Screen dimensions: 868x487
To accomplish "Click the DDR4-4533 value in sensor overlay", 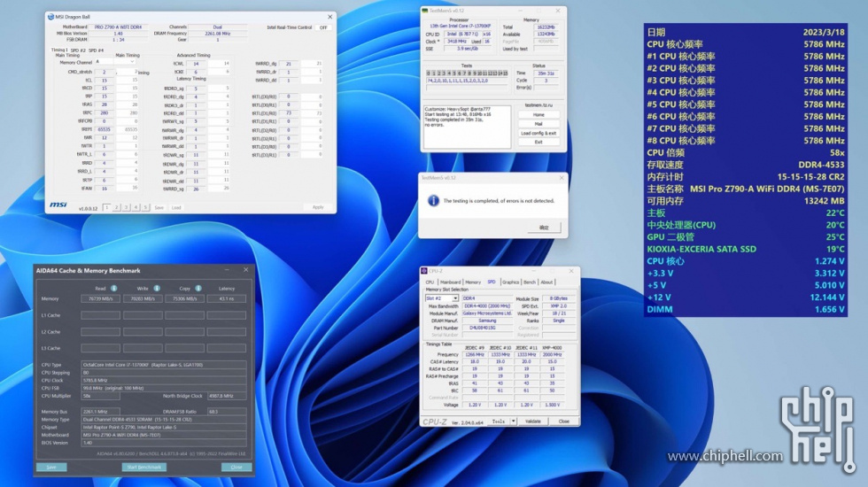I will (x=822, y=165).
